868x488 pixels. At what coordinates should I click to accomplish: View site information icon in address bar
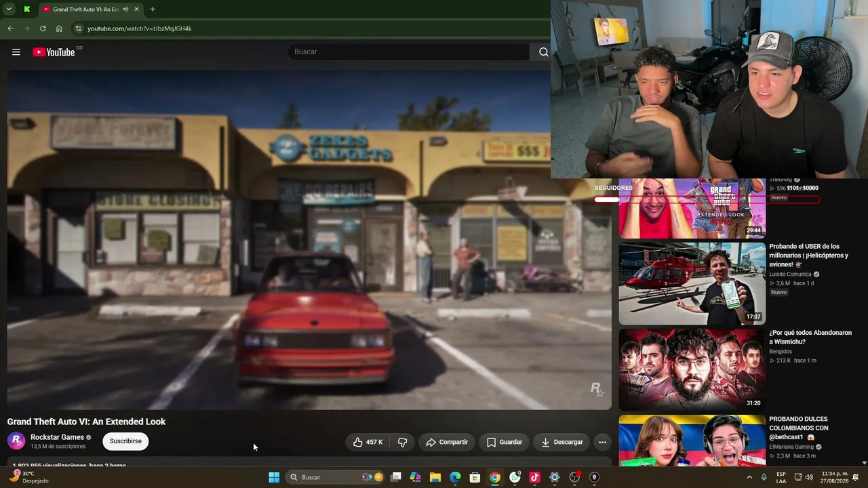[x=79, y=28]
